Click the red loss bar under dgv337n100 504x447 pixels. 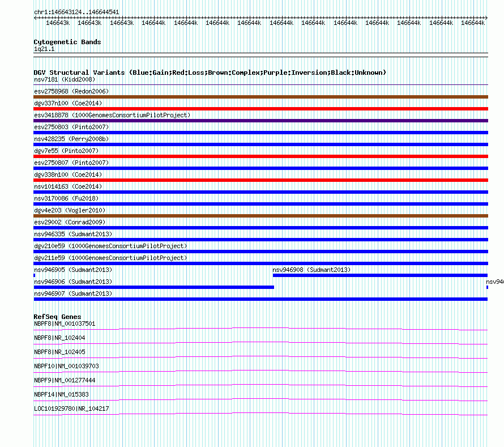tap(260, 109)
